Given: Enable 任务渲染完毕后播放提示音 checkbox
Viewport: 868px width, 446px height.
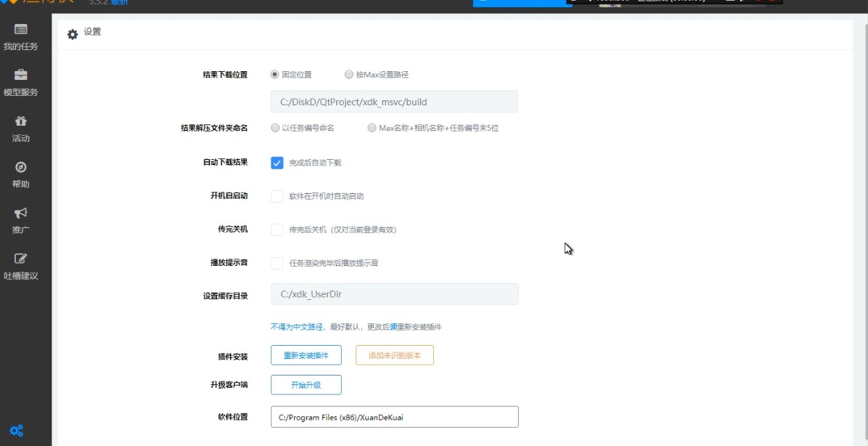Looking at the screenshot, I should pyautogui.click(x=277, y=263).
